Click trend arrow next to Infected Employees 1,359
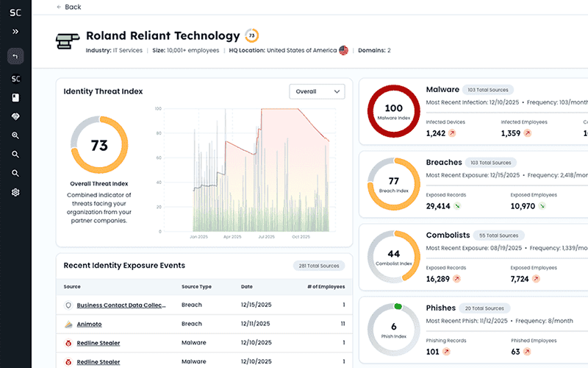This screenshot has height=368, width=588. pyautogui.click(x=528, y=133)
